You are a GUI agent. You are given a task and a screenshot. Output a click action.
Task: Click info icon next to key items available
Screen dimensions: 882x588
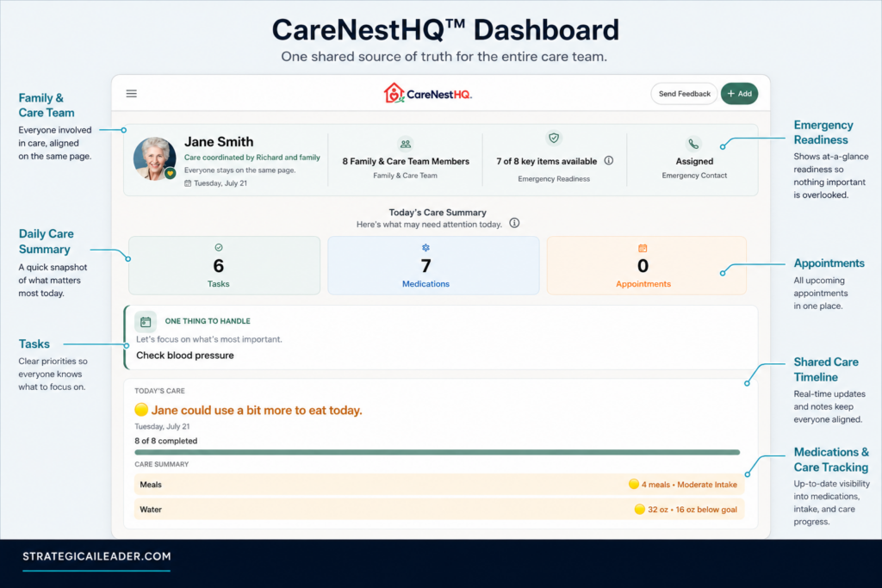point(609,161)
